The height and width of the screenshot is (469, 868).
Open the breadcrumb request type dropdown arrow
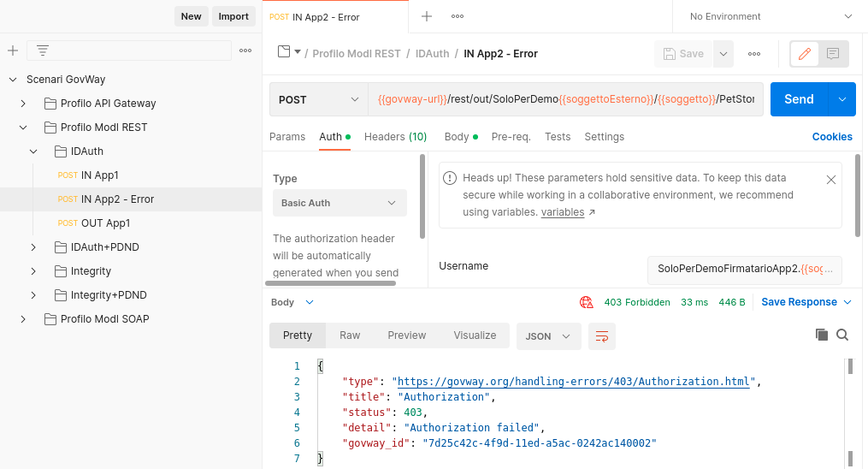[x=298, y=51]
